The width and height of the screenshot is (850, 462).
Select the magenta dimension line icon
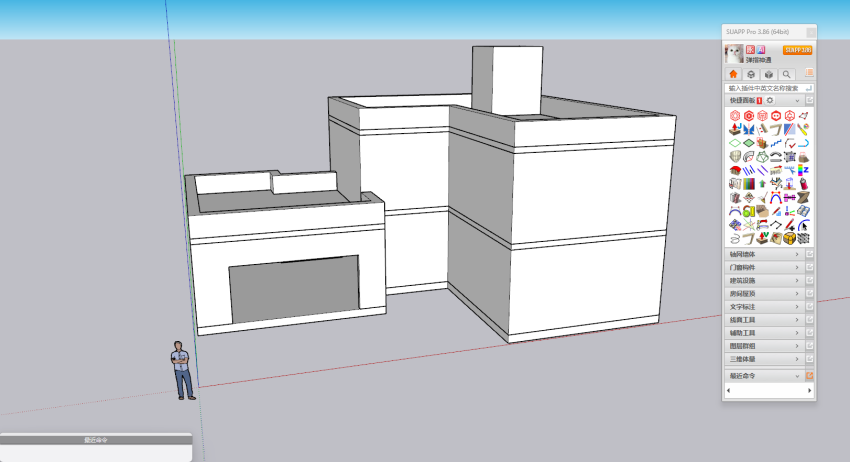coord(790,198)
